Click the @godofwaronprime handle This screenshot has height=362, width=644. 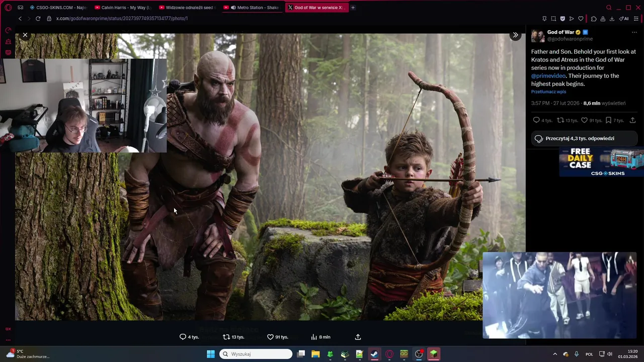[x=570, y=39]
